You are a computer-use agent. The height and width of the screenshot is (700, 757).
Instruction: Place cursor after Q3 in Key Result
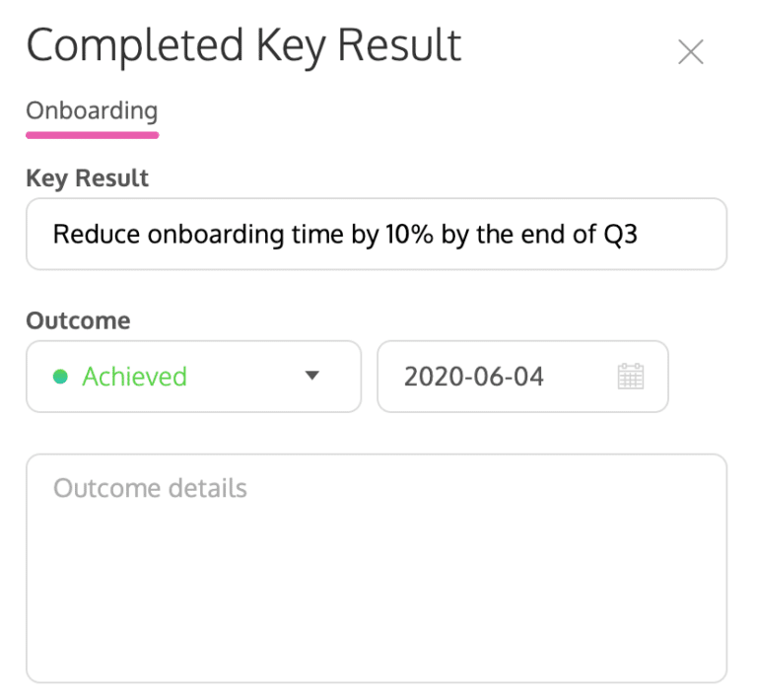coord(642,234)
